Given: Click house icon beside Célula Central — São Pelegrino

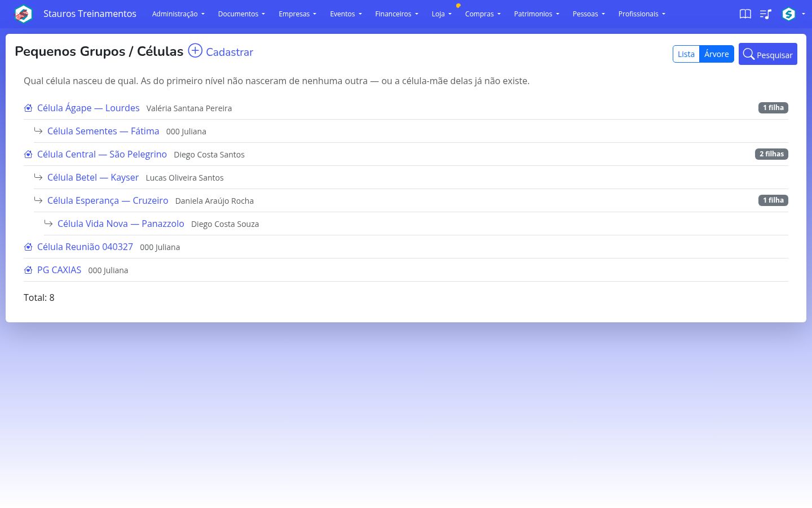Looking at the screenshot, I should tap(28, 154).
